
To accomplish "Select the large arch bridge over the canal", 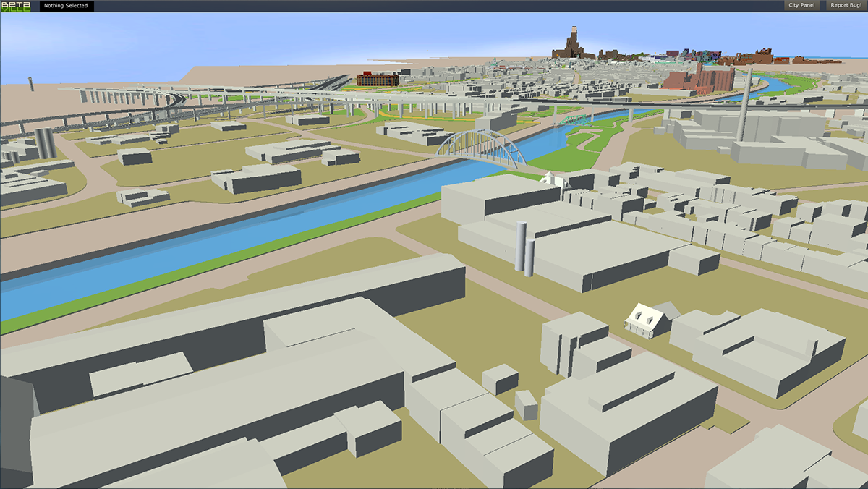I will click(483, 148).
